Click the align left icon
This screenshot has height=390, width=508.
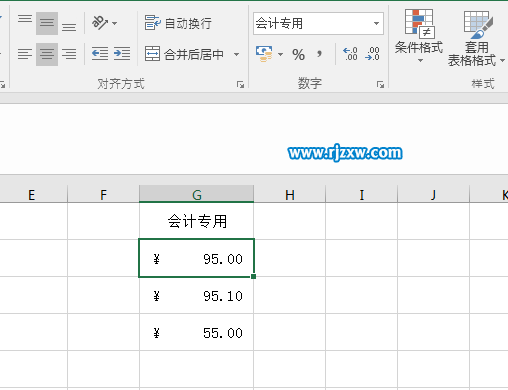25,54
